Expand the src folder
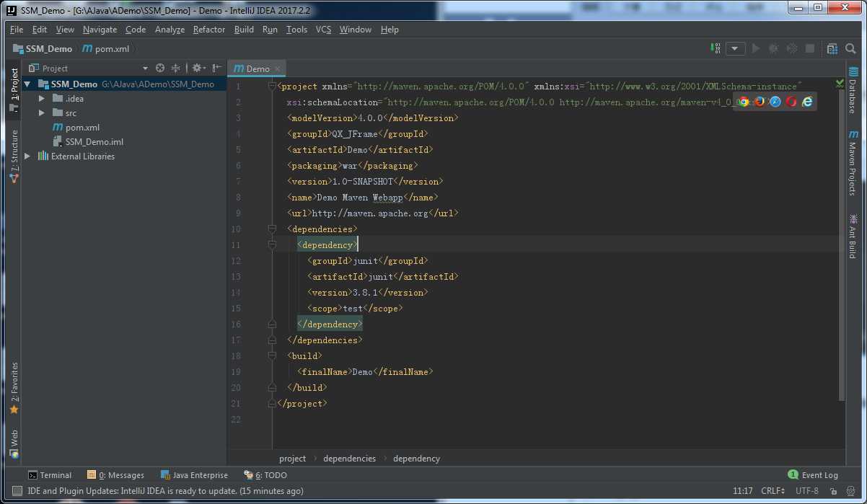The height and width of the screenshot is (504, 867). (41, 112)
